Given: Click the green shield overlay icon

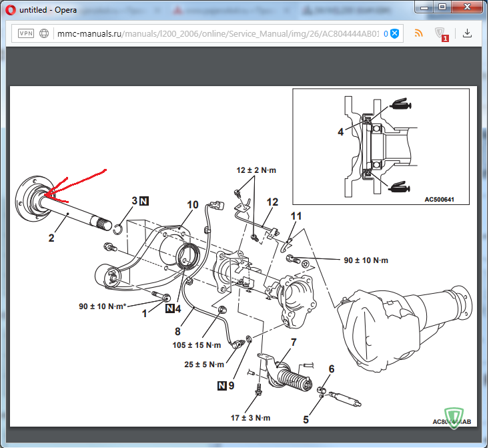Looking at the screenshot, I should pyautogui.click(x=456, y=419).
